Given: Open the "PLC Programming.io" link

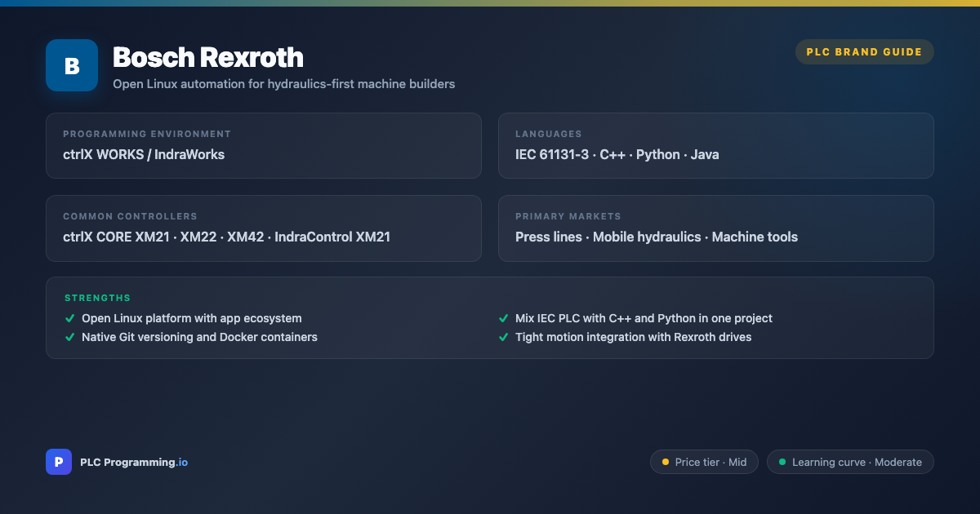Looking at the screenshot, I should [134, 462].
